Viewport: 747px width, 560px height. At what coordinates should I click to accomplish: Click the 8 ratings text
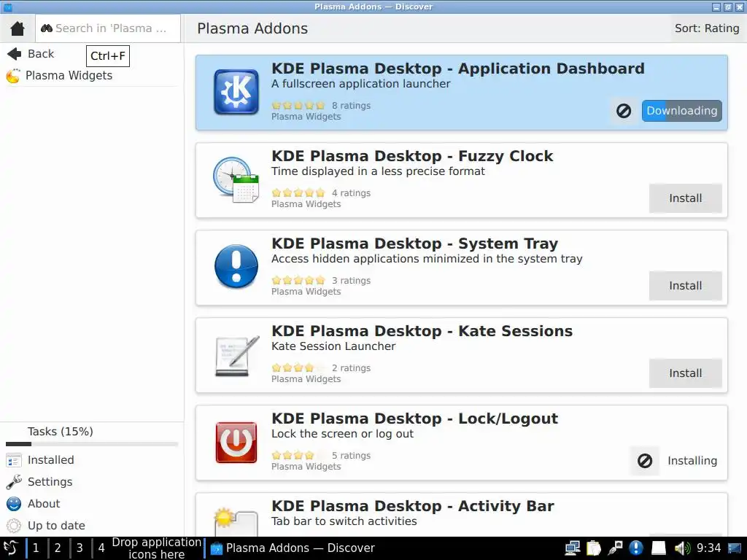[351, 106]
